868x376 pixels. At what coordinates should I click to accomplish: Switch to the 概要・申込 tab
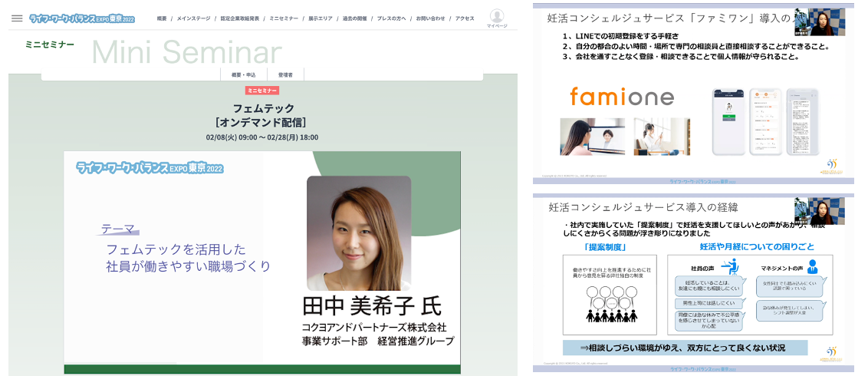244,74
